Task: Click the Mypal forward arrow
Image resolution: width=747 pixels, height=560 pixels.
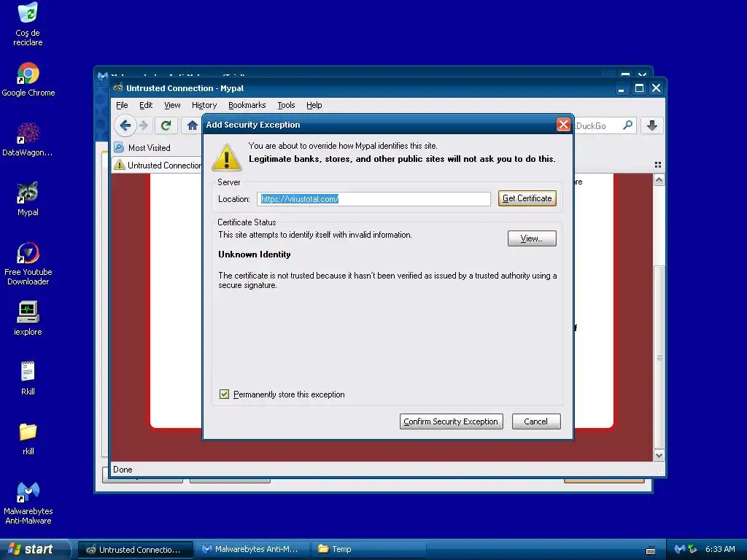Action: click(144, 125)
